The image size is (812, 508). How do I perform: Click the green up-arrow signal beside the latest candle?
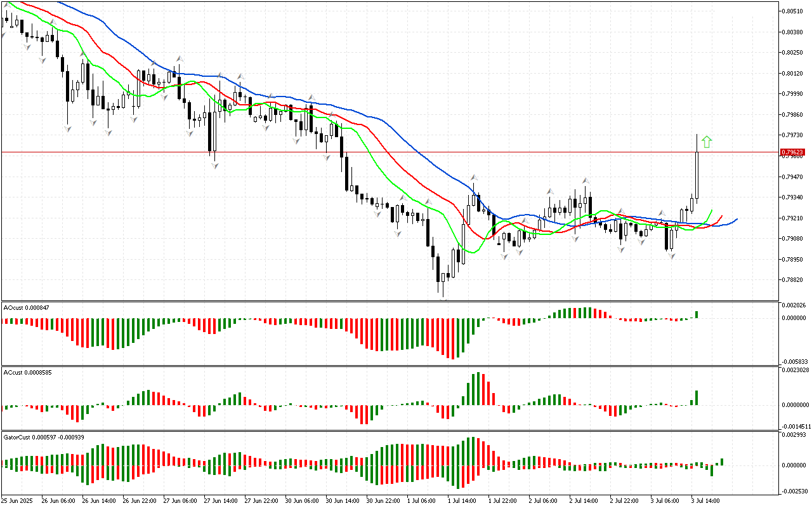707,142
